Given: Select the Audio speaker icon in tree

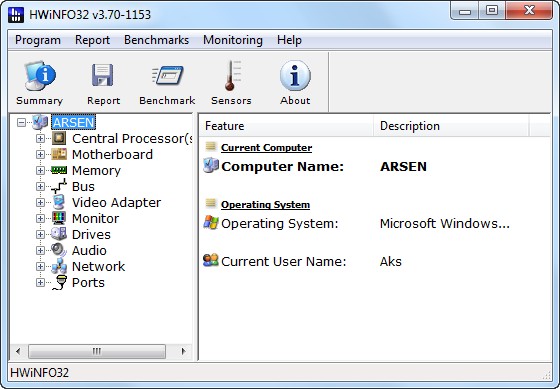Looking at the screenshot, I should tap(59, 250).
